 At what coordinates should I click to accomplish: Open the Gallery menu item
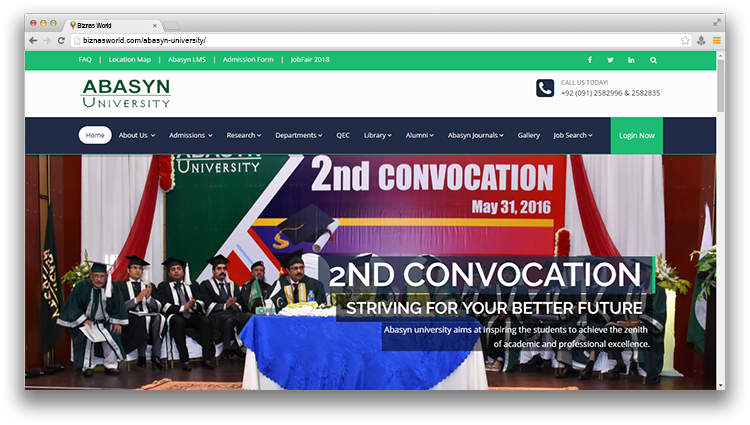click(x=529, y=135)
